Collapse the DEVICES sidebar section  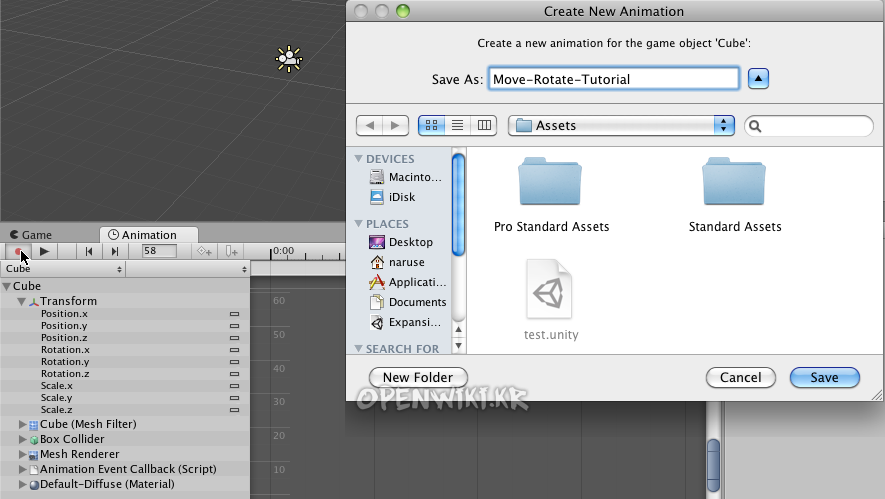(x=358, y=159)
